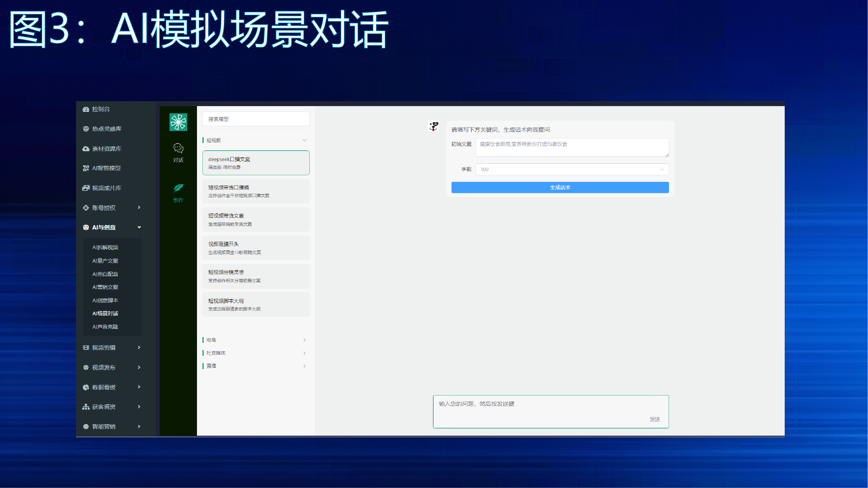Select AI场景对话 menu item
868x488 pixels.
(x=105, y=314)
